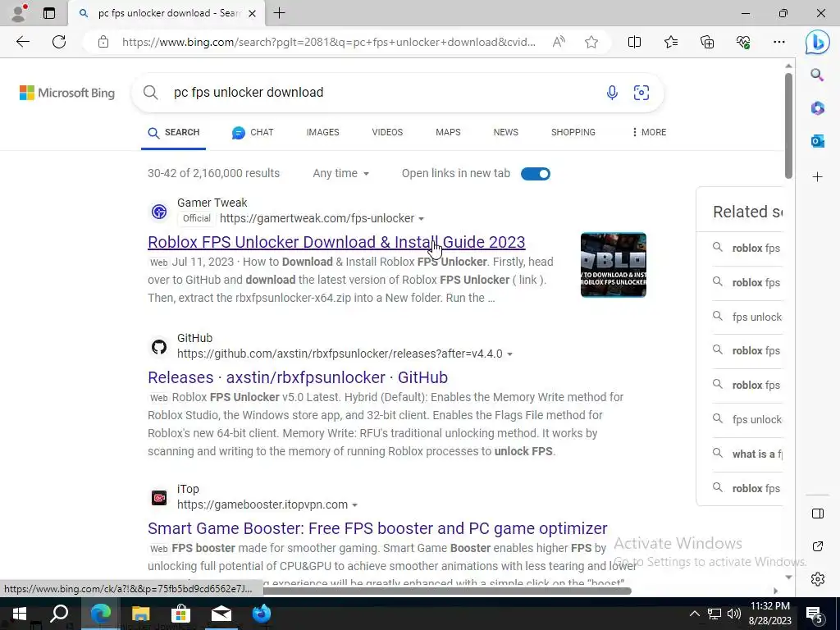Open link in external window icon
Screen dimensions: 840x630
coord(818,546)
